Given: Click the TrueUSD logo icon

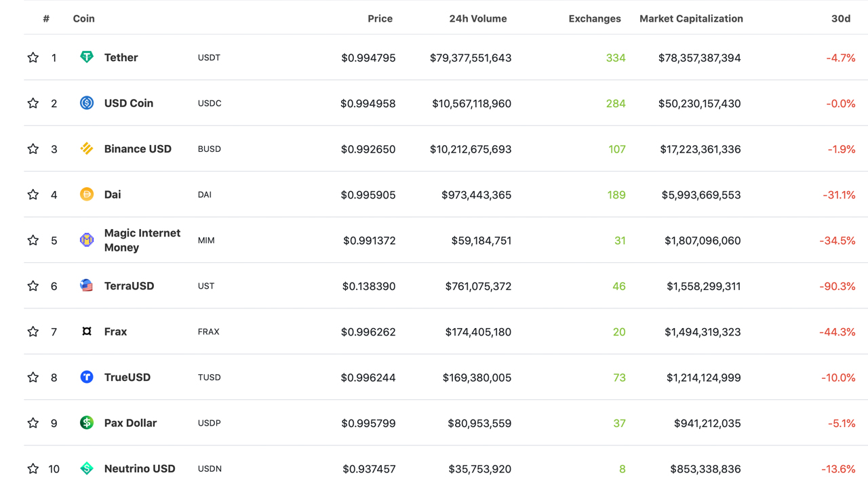Looking at the screenshot, I should pos(87,377).
